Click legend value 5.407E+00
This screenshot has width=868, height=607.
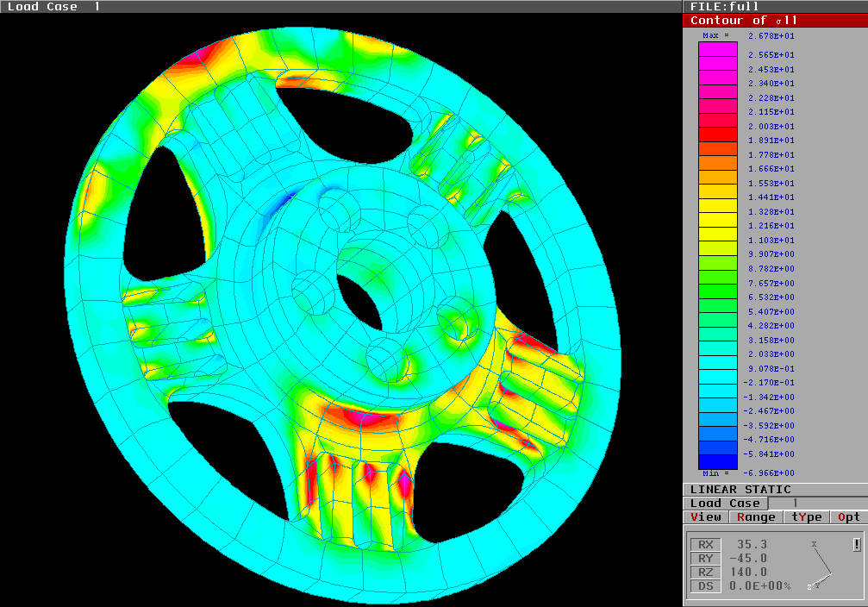(x=771, y=312)
